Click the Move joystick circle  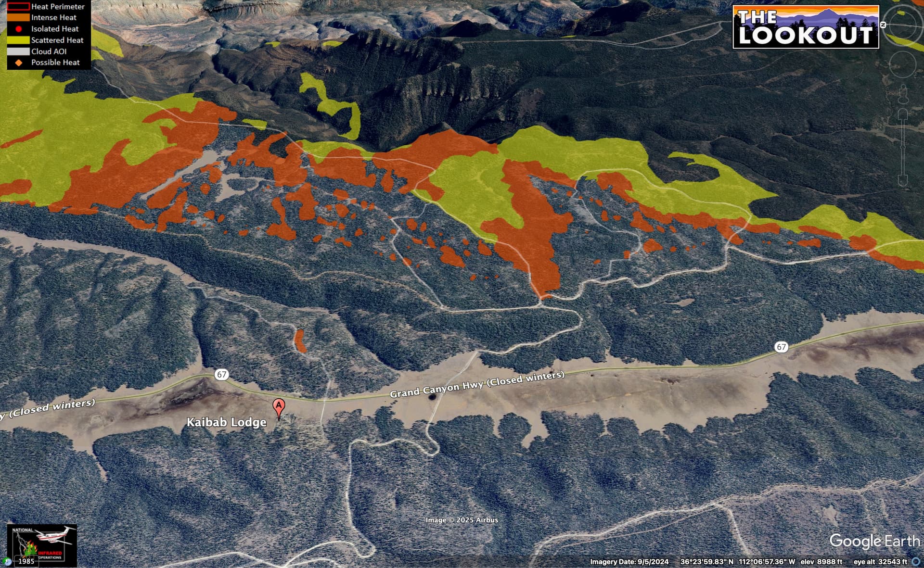pyautogui.click(x=902, y=64)
